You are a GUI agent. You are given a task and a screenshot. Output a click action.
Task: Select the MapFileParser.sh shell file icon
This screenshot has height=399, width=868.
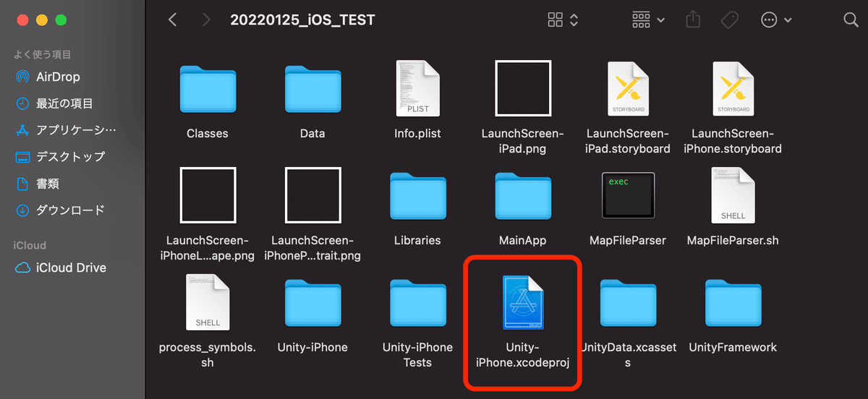tap(733, 195)
